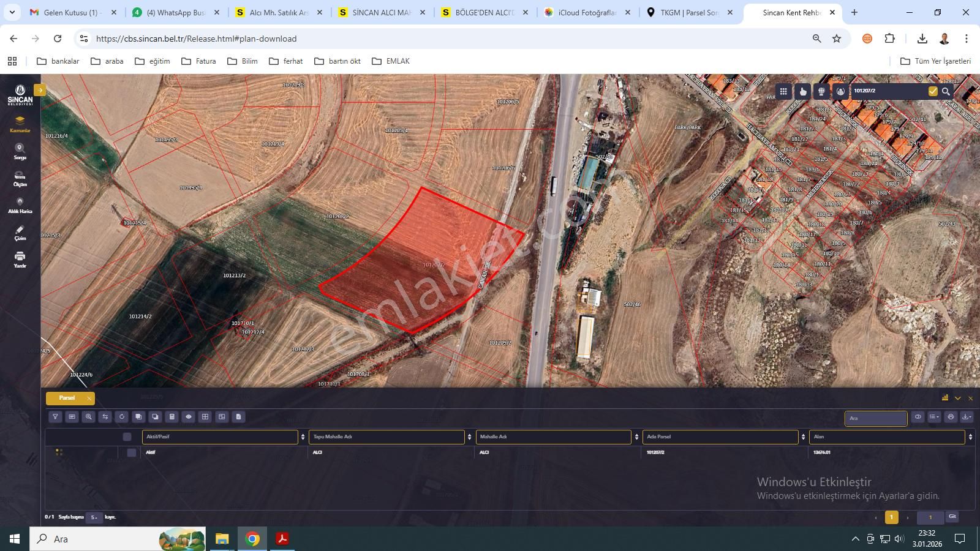This screenshot has width=980, height=551.
Task: Open the EMLAK bookmarks folder
Action: [x=392, y=61]
